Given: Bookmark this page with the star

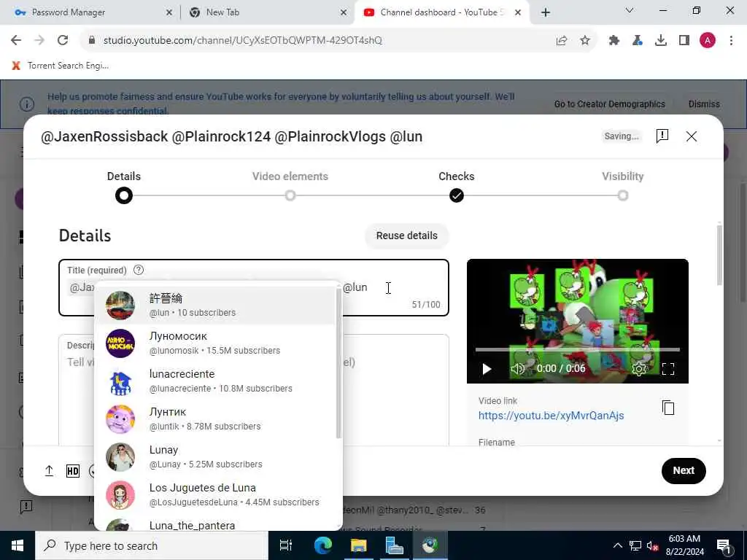Looking at the screenshot, I should [585, 41].
